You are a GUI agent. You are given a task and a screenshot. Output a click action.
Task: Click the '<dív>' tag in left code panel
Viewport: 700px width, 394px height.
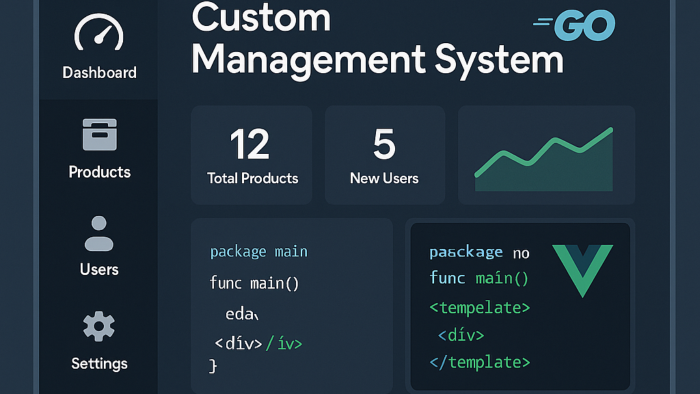[238, 344]
